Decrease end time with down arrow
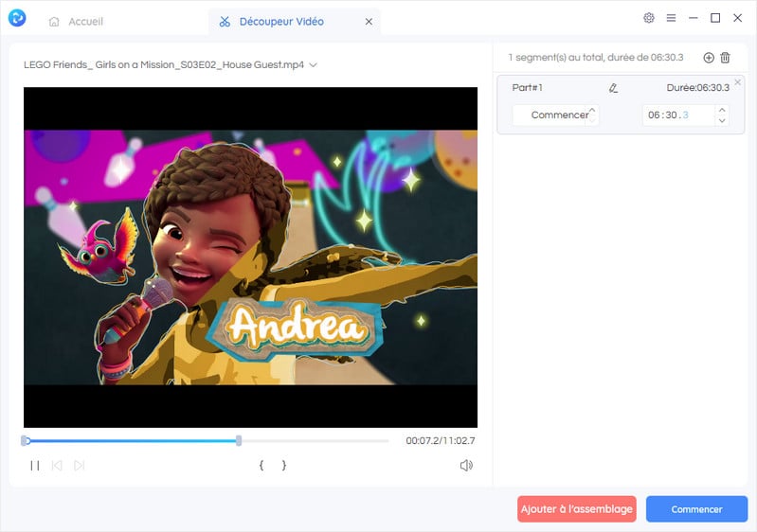This screenshot has height=532, width=757. [722, 120]
